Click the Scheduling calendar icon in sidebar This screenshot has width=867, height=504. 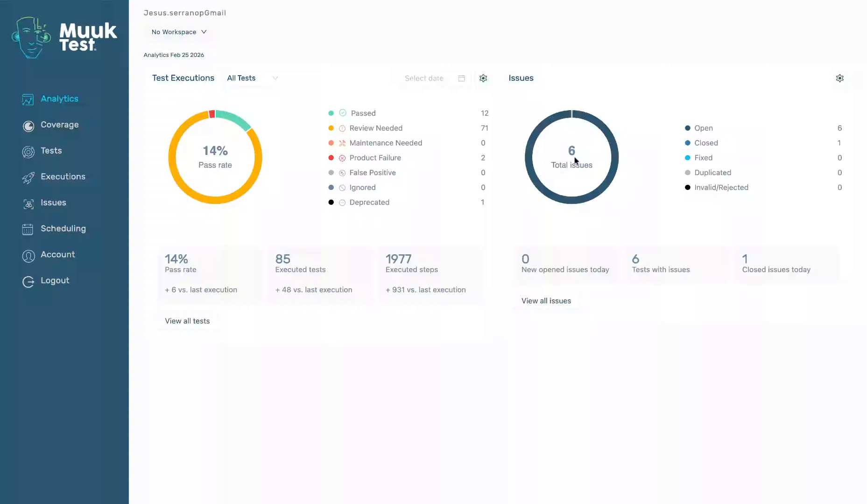(28, 229)
